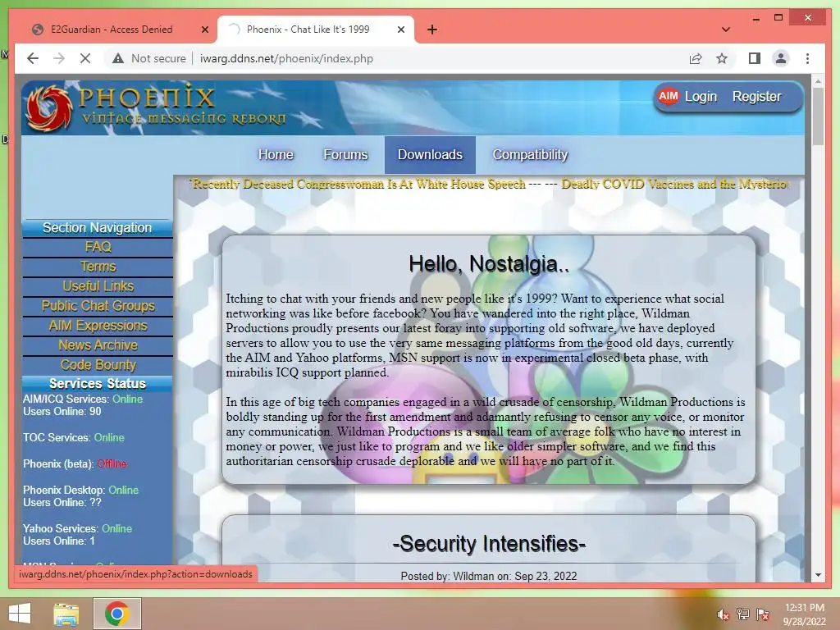Click the -Security Intensifies- heading
Viewport: 840px width, 630px height.
[x=489, y=544]
